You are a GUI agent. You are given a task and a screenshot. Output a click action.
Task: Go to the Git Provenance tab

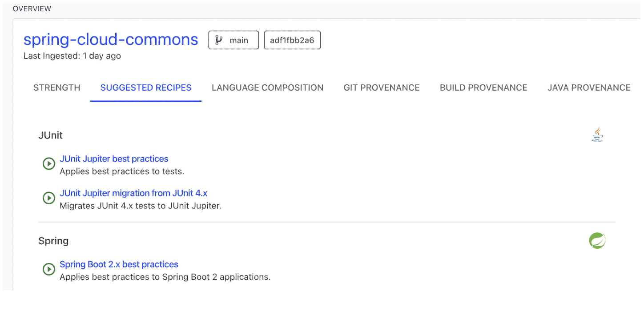click(x=382, y=87)
